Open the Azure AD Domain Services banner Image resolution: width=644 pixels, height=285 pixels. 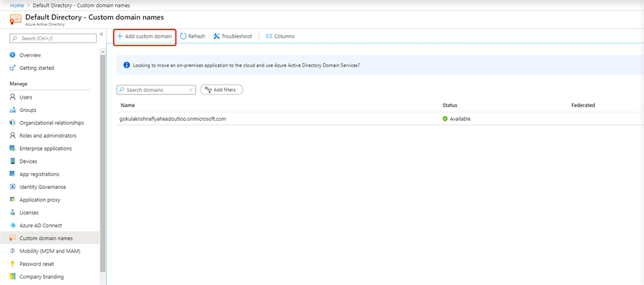(x=380, y=65)
